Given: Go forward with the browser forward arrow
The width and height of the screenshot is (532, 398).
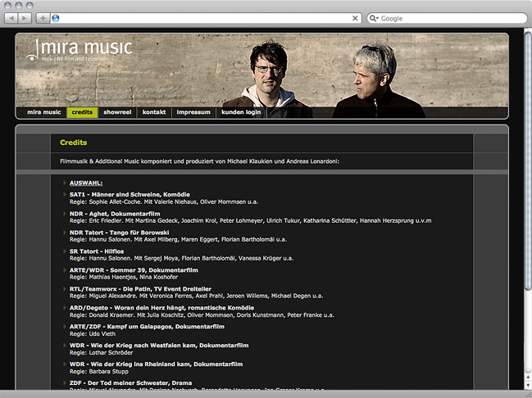Looking at the screenshot, I should [x=25, y=18].
